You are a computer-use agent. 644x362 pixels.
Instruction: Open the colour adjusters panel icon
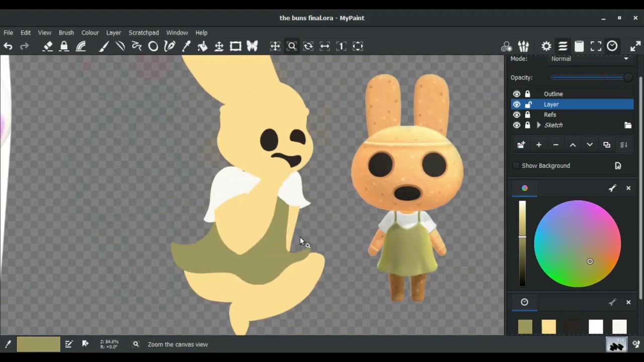click(507, 46)
